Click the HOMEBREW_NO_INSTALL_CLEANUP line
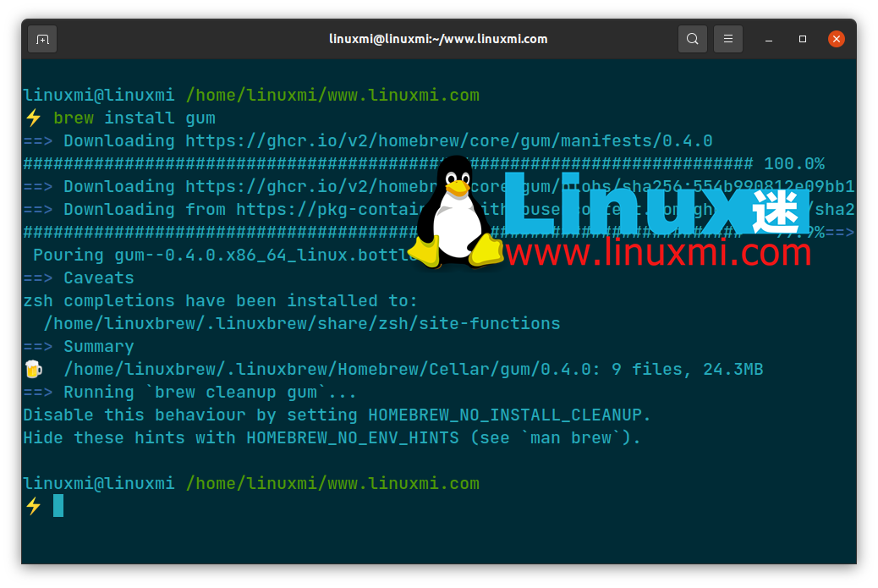878x588 pixels. (x=337, y=415)
